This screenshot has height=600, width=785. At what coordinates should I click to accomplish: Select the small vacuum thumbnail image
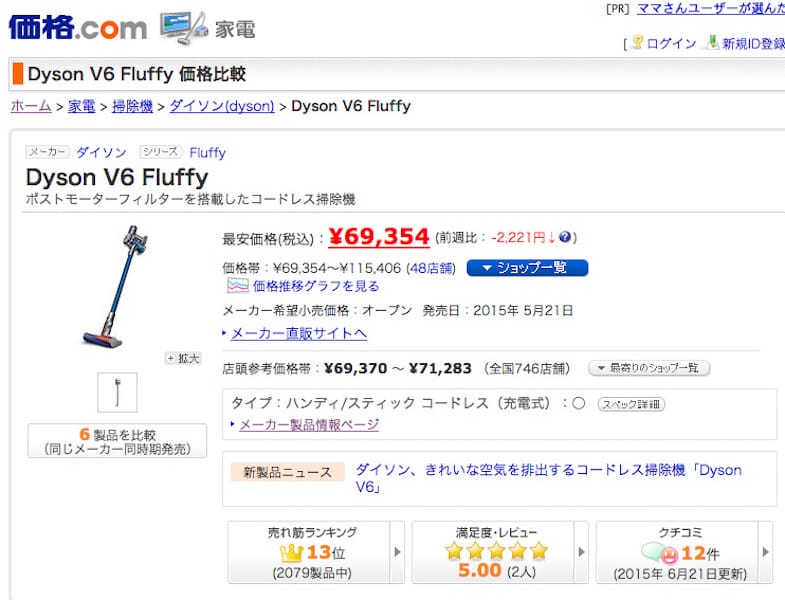point(117,392)
